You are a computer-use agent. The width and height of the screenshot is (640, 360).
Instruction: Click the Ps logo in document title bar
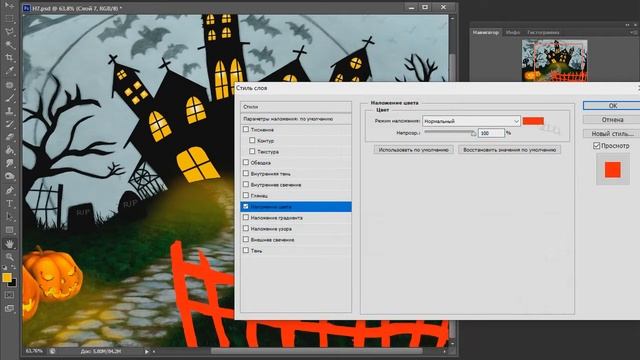tap(27, 8)
